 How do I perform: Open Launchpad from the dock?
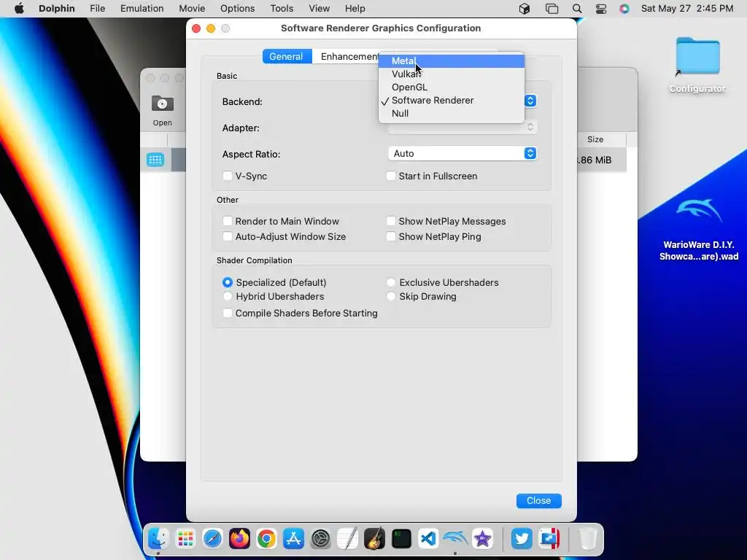pos(185,539)
